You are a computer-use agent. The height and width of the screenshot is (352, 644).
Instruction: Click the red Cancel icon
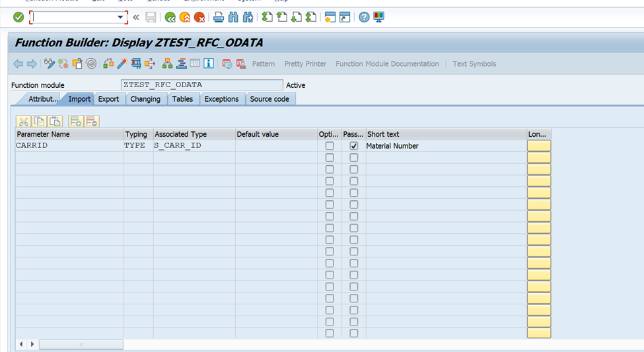tap(199, 17)
